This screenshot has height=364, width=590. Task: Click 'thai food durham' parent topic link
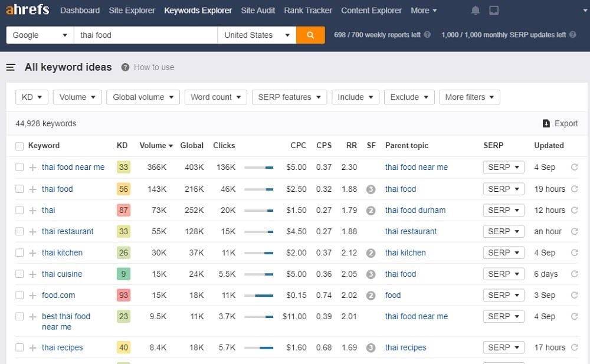pyautogui.click(x=415, y=211)
